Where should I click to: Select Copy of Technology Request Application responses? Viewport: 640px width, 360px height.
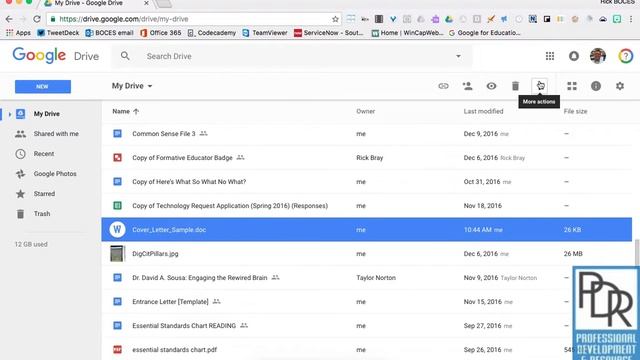click(x=367, y=206)
